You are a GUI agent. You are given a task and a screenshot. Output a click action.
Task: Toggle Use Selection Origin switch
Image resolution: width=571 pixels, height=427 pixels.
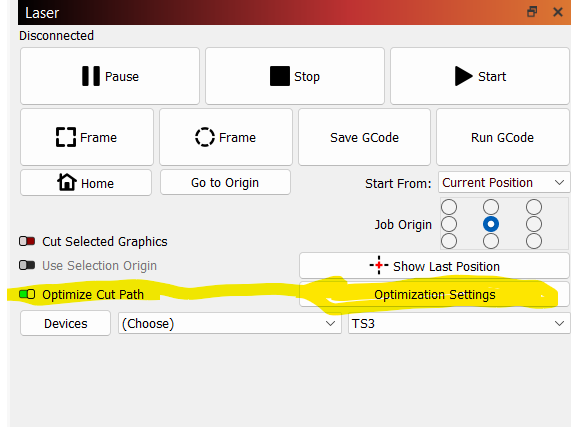[27, 265]
